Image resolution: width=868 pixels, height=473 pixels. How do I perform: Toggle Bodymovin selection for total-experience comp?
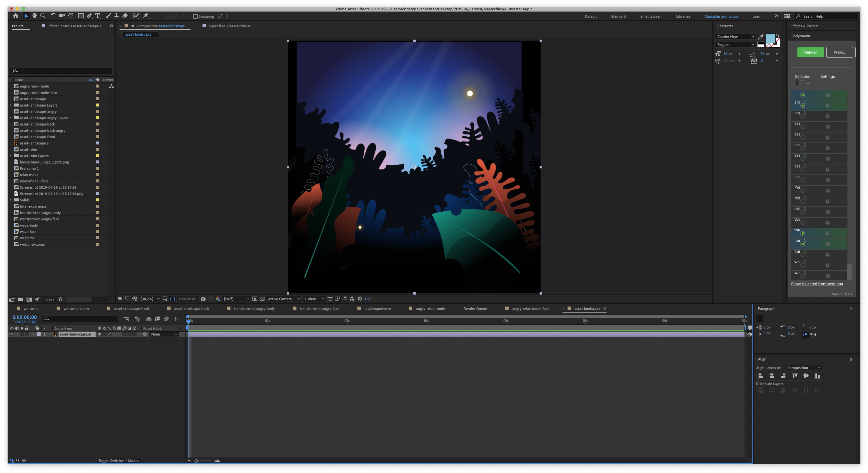click(x=803, y=233)
